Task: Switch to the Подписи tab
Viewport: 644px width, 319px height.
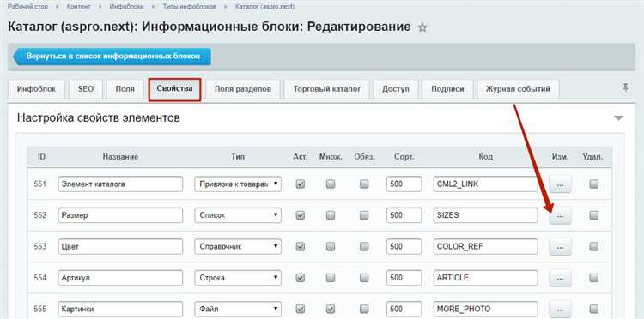Action: click(x=447, y=89)
